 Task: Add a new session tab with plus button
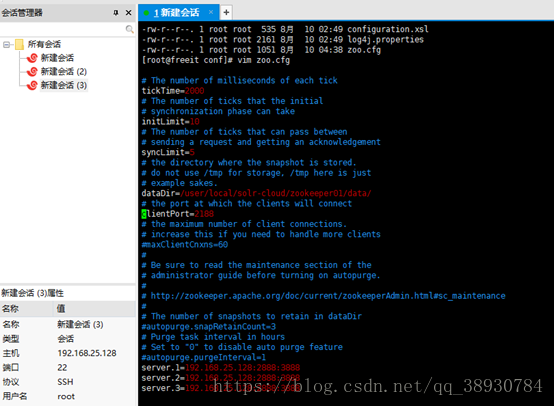click(x=226, y=13)
